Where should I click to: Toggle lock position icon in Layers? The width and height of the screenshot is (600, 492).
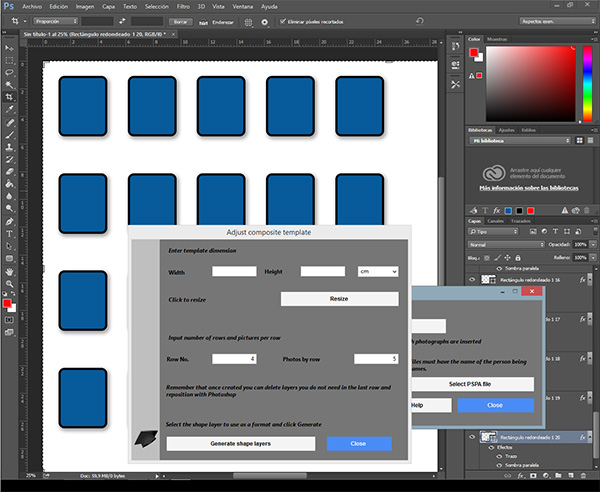point(507,258)
